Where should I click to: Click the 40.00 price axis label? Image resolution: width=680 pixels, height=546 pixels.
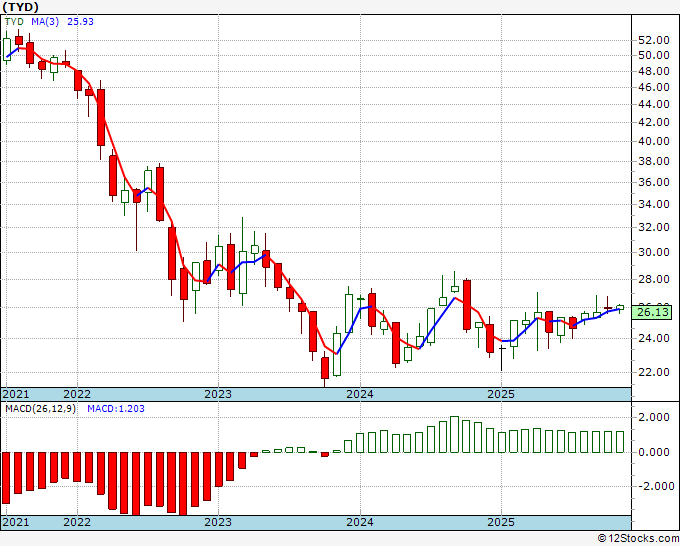coord(654,141)
